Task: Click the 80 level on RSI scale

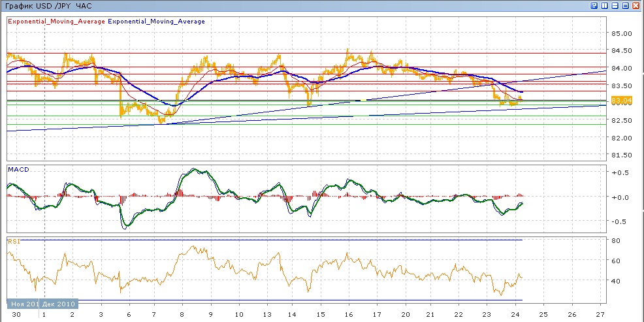Action: [616, 240]
